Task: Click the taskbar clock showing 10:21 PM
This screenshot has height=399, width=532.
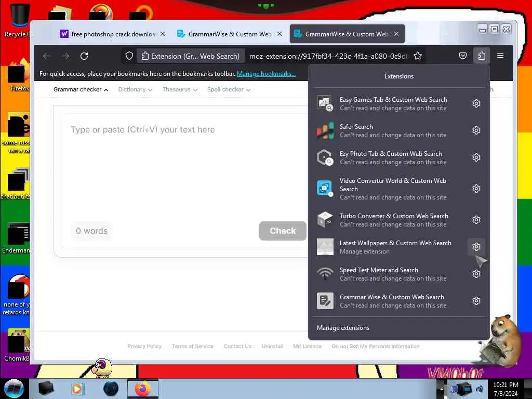Action: [506, 389]
